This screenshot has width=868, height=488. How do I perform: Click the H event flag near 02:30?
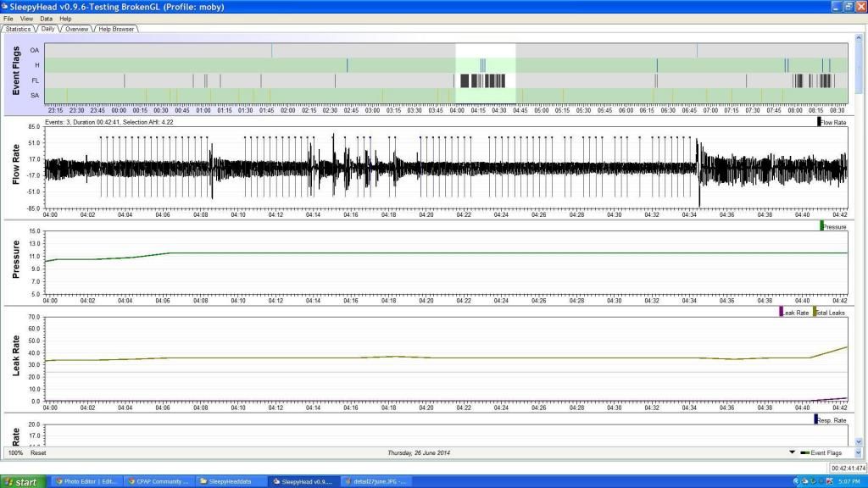(347, 65)
